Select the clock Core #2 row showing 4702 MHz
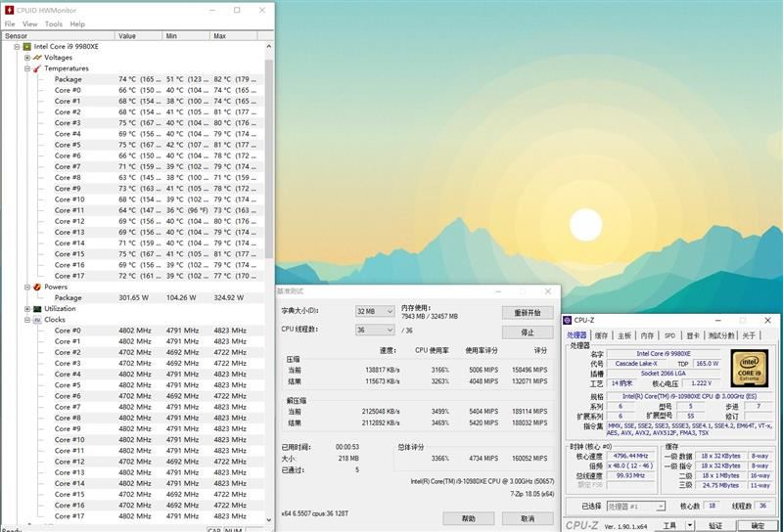The height and width of the screenshot is (532, 783). [x=159, y=352]
